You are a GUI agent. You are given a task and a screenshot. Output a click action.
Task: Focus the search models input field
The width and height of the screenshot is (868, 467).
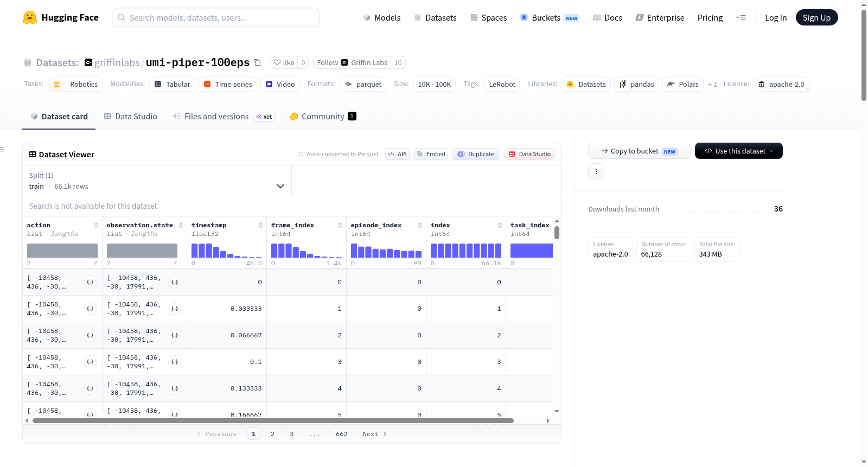(x=216, y=17)
